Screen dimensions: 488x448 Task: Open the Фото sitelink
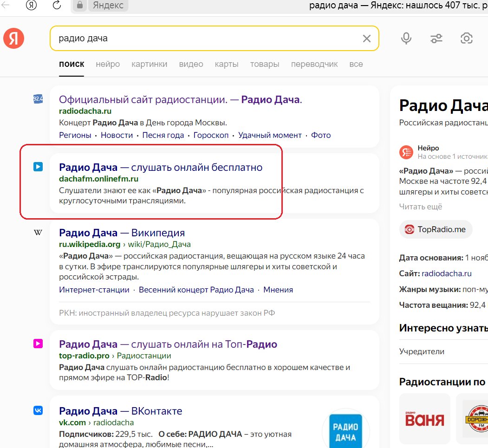tap(321, 136)
